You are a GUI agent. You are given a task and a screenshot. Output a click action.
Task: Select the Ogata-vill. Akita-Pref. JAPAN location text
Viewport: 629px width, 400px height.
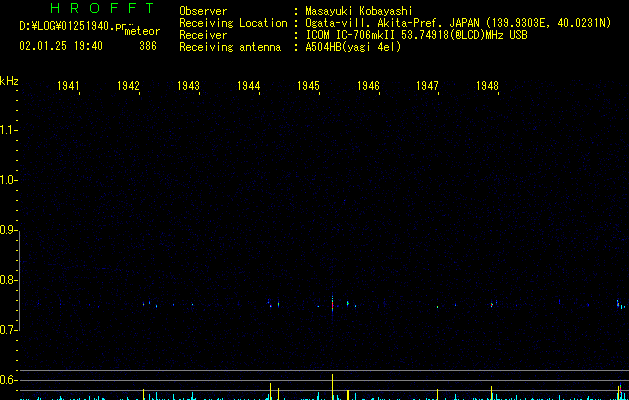point(458,23)
